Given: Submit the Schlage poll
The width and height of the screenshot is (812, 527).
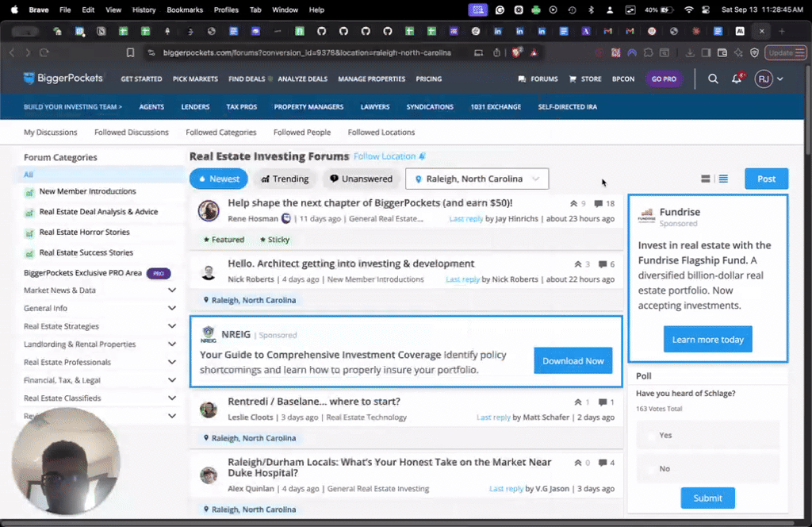Looking at the screenshot, I should point(707,498).
